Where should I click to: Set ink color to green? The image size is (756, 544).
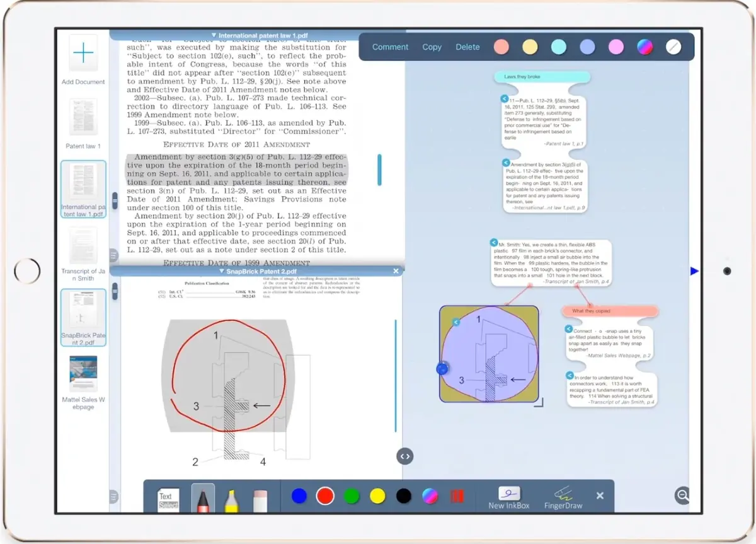click(x=352, y=496)
